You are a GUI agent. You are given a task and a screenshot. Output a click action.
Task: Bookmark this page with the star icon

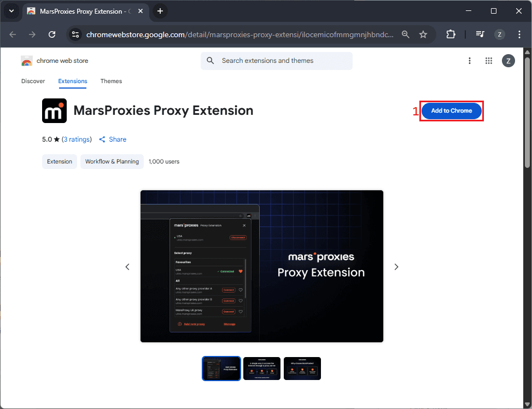click(423, 34)
